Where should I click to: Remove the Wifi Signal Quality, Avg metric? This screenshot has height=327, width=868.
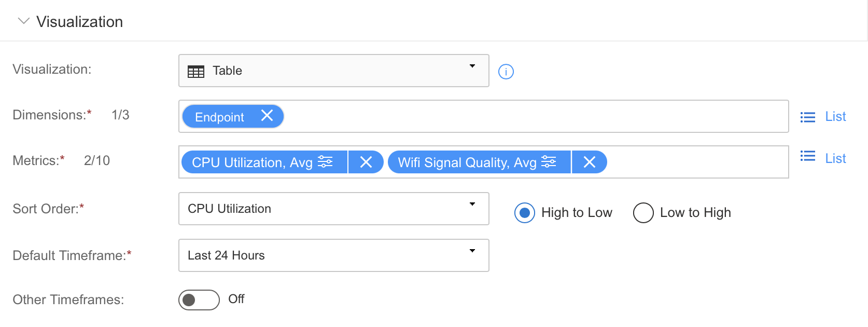tap(590, 162)
